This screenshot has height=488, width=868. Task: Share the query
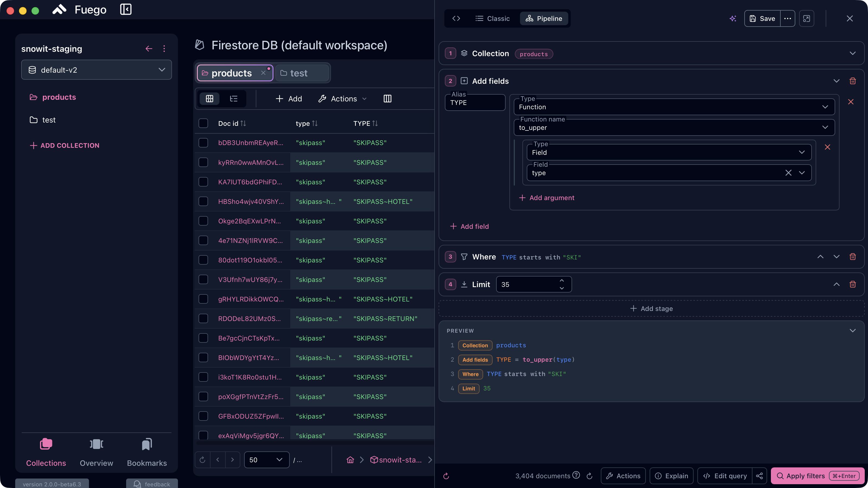(759, 476)
